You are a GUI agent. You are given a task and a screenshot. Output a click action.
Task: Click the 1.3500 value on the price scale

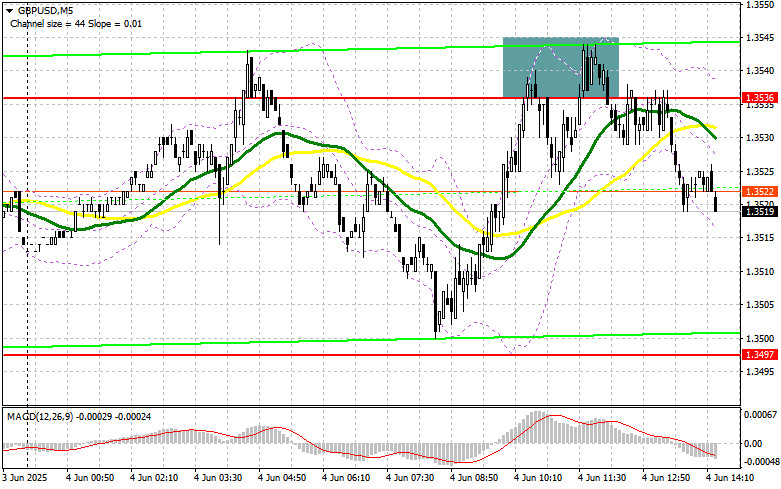click(760, 339)
